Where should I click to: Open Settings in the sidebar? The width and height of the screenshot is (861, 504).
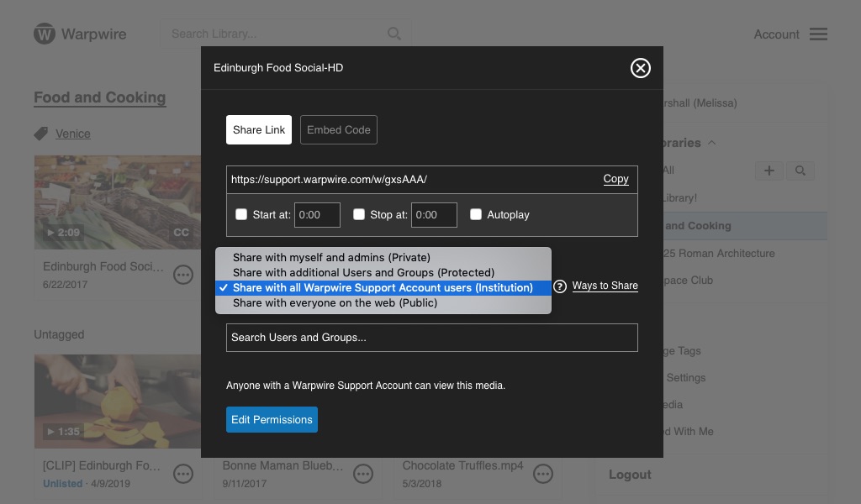pyautogui.click(x=686, y=378)
